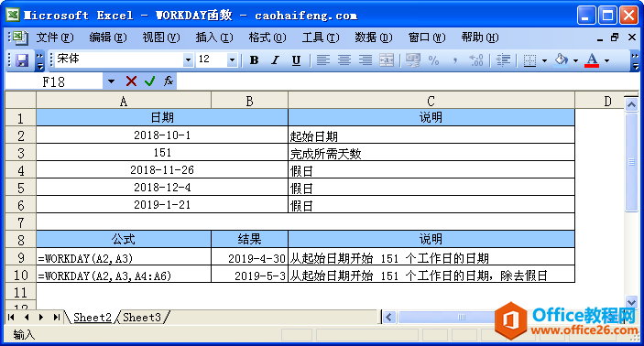Image resolution: width=644 pixels, height=346 pixels.
Task: Open font color dropdown arrow
Action: 606,60
